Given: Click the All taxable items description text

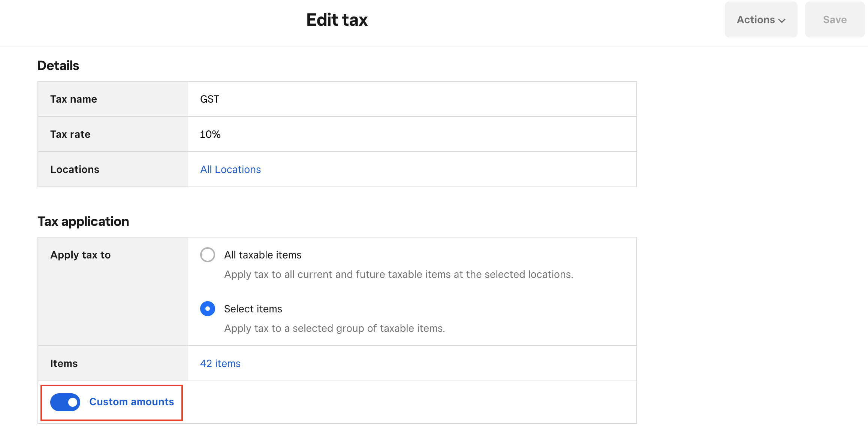Looking at the screenshot, I should click(398, 275).
